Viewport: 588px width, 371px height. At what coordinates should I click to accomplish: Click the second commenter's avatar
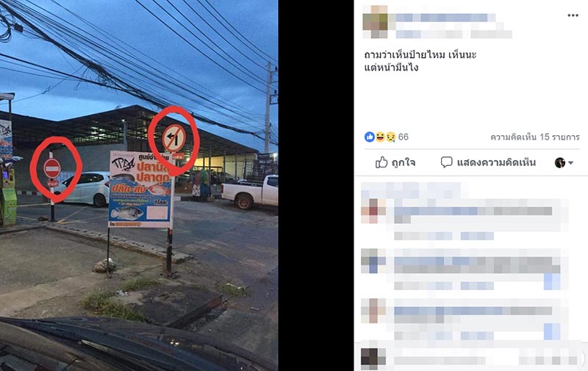[373, 261]
